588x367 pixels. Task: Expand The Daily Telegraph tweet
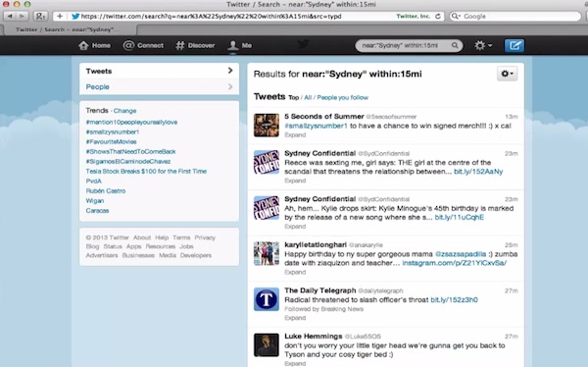[295, 318]
